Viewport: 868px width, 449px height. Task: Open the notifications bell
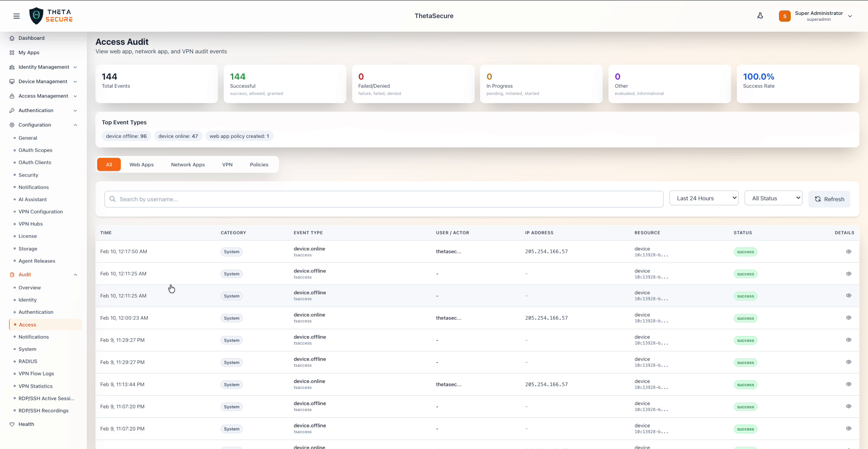click(760, 16)
